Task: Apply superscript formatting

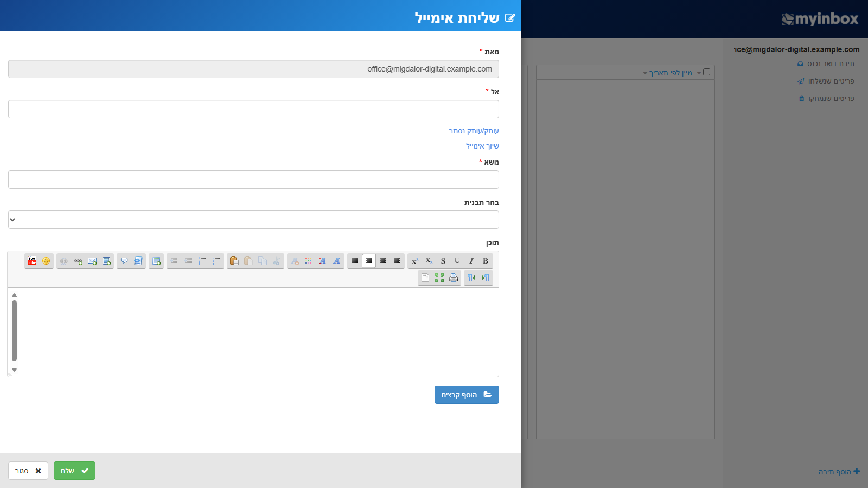Action: point(415,261)
